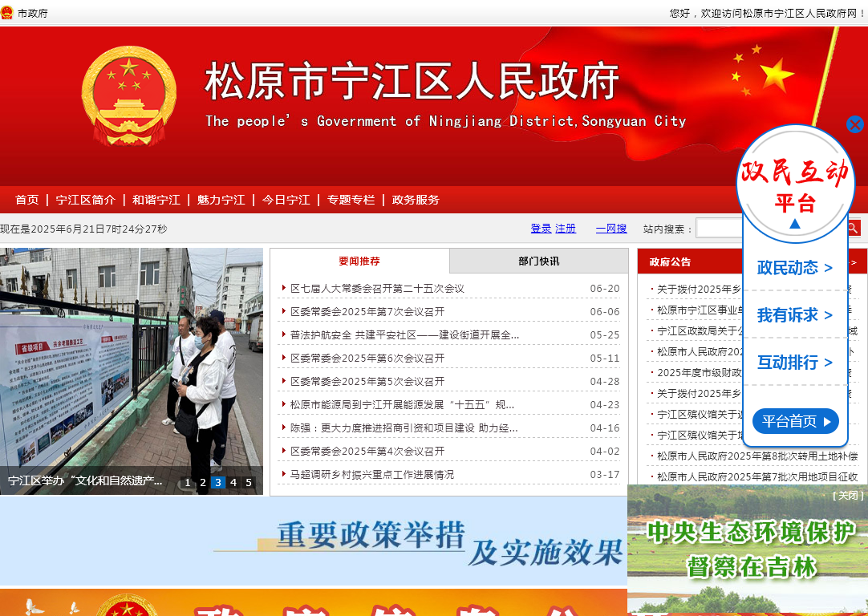Open the 专题专栏 navigation item
868x616 pixels.
tap(351, 200)
